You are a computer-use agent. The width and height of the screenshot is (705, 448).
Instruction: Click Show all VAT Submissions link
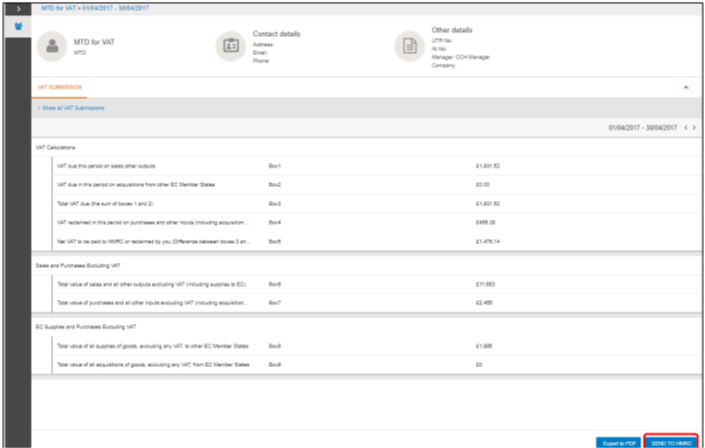[x=71, y=108]
